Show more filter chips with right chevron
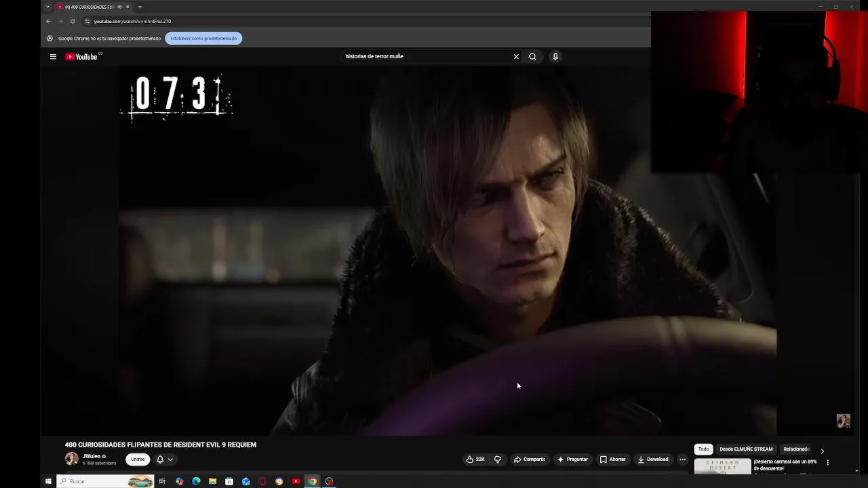Screen dimensions: 868x488 [823, 450]
